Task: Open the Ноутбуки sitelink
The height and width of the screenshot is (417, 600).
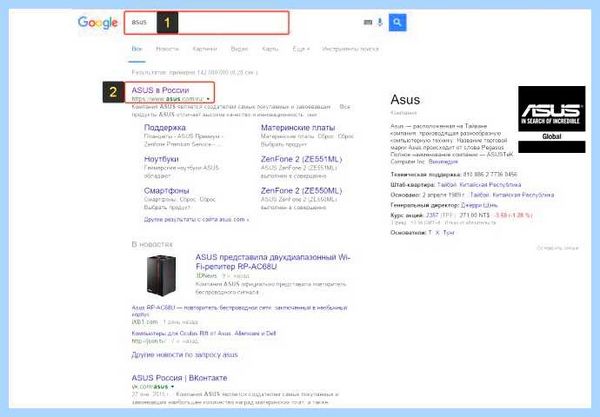Action: coord(161,159)
